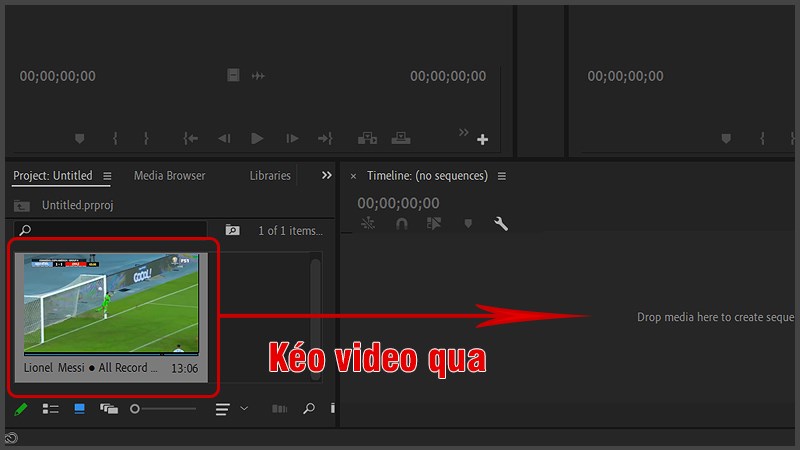Click the Project panel search field
Screen dimensions: 800x450
pos(110,230)
